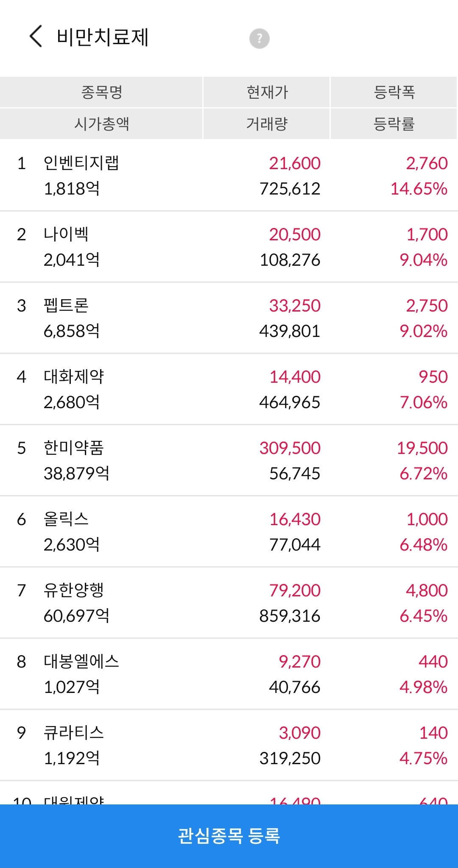Screen dimensions: 458x868
Task: Select the 올릭스 stock row
Action: pos(229,531)
